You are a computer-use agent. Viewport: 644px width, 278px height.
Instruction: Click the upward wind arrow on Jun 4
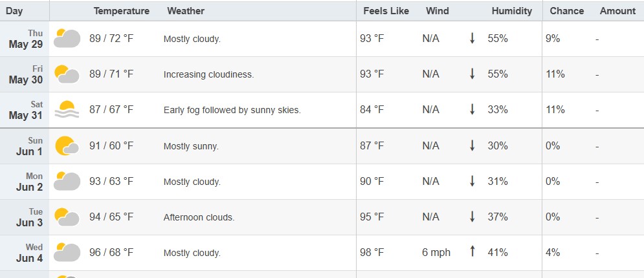coord(472,251)
